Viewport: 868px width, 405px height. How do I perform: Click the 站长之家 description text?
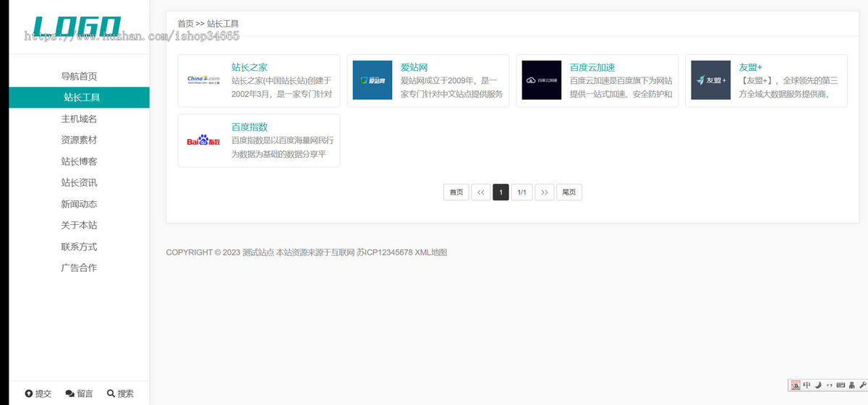tap(282, 88)
